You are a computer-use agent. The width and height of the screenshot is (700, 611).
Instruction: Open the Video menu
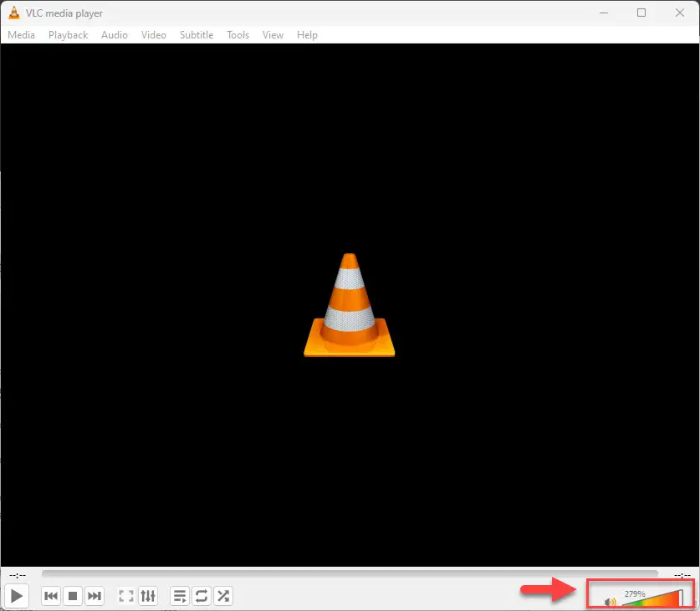154,35
